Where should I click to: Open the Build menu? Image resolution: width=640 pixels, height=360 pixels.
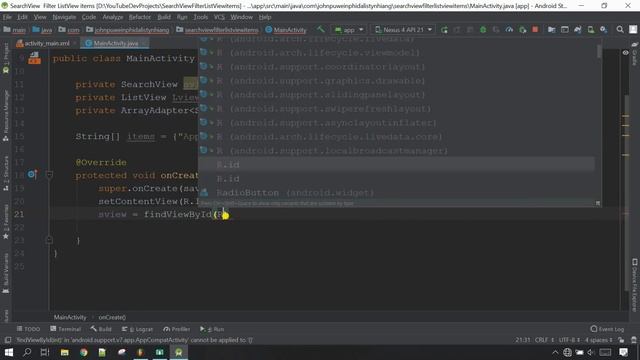pos(164,17)
